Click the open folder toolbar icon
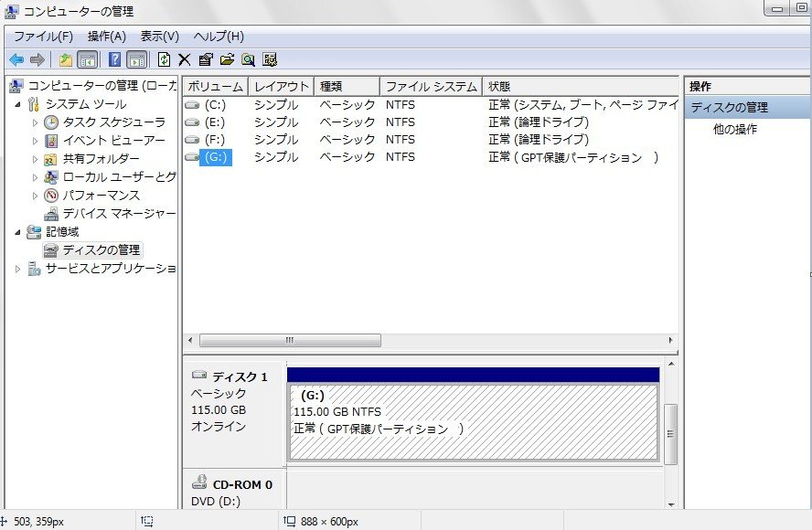The height and width of the screenshot is (530, 812). (227, 60)
